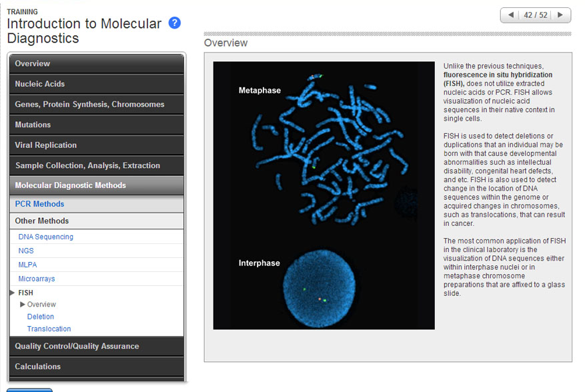Image resolution: width=585 pixels, height=392 pixels.
Task: Open the Mutations section
Action: [96, 125]
